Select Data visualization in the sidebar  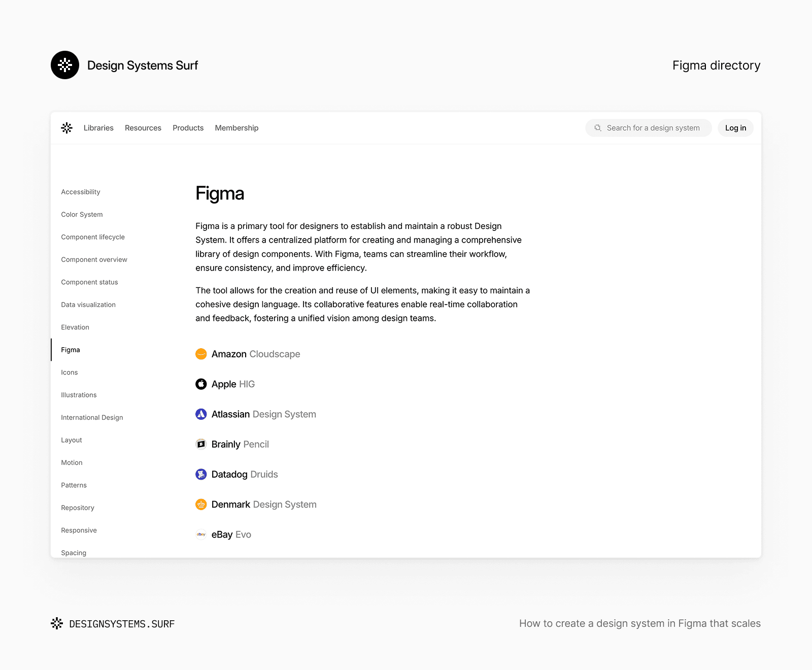pyautogui.click(x=88, y=305)
